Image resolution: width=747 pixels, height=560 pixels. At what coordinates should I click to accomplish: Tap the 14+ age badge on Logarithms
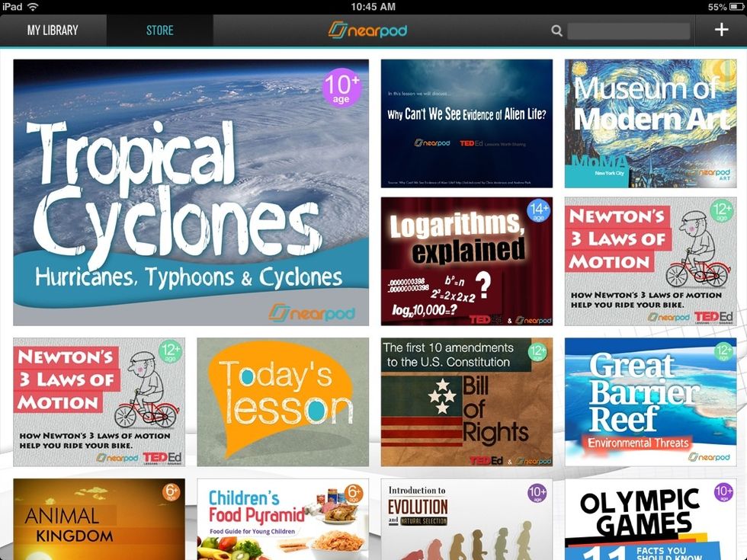(538, 212)
